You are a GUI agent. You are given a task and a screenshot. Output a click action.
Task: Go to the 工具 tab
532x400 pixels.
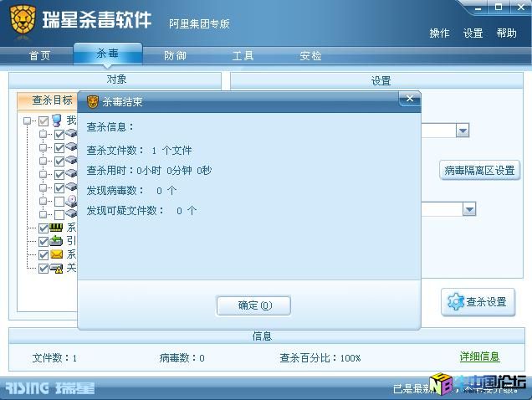pyautogui.click(x=243, y=56)
